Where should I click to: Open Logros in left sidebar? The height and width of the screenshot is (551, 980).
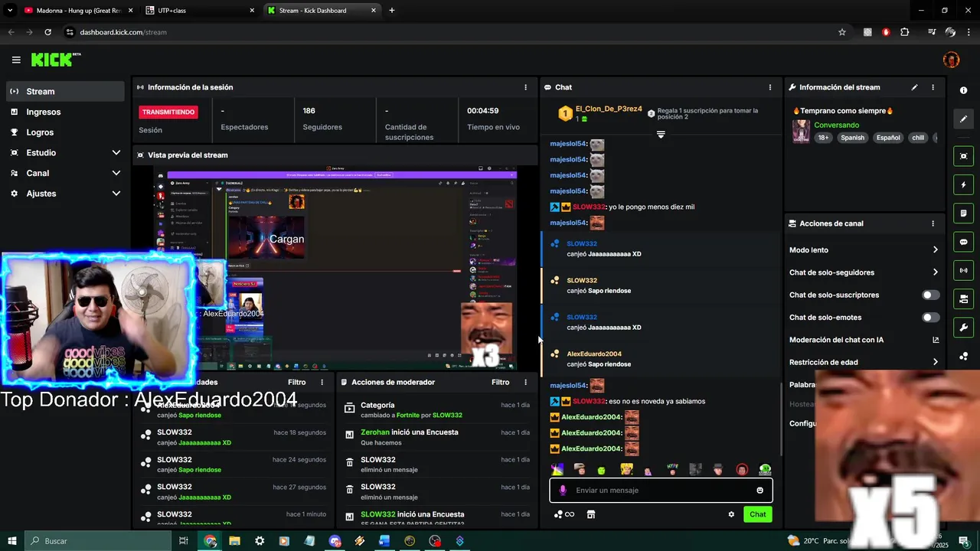(x=65, y=132)
